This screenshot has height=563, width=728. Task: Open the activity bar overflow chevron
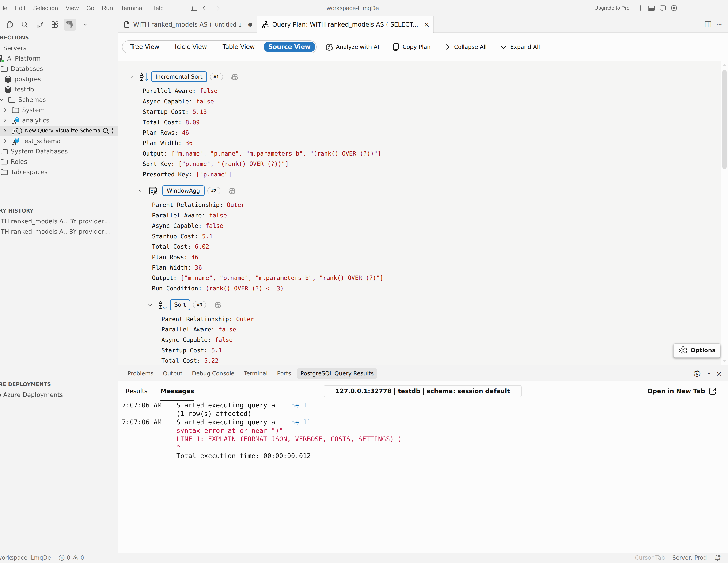pos(85,24)
